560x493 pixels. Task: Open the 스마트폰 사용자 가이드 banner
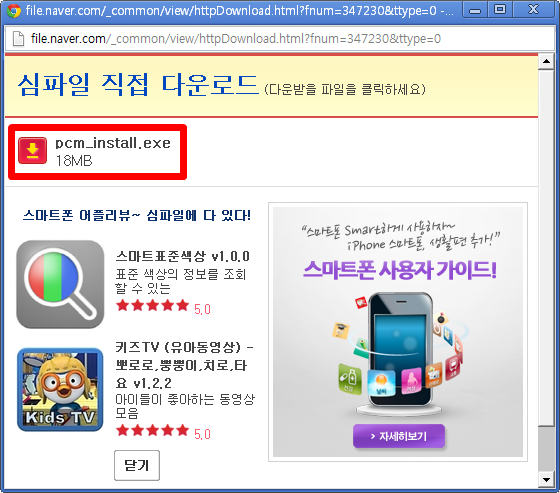pos(398,332)
